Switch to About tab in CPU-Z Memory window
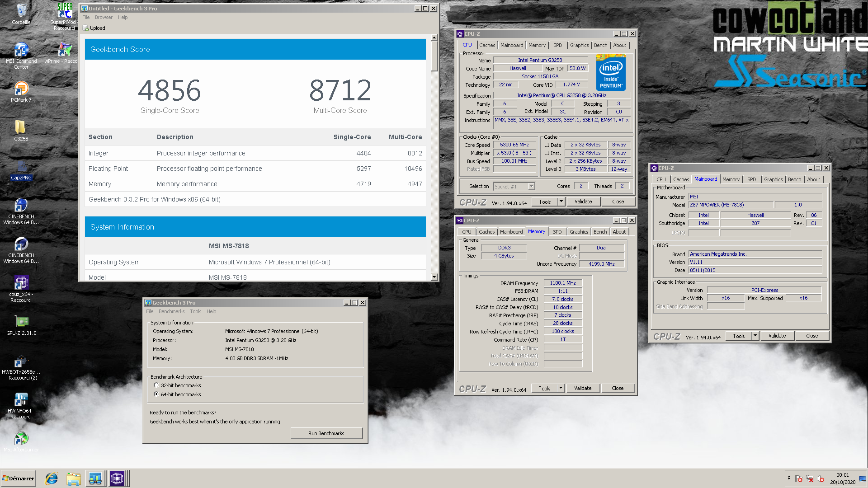This screenshot has width=868, height=488. tap(619, 232)
